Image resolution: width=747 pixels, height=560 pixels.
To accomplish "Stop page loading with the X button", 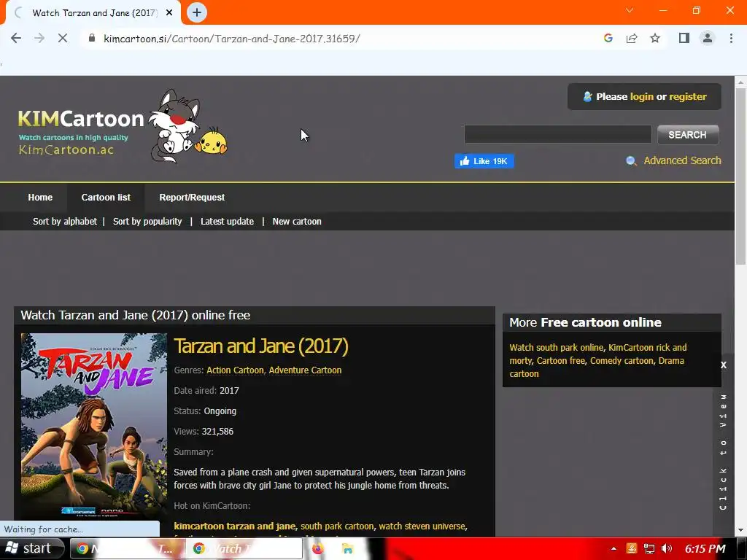I will pos(63,38).
